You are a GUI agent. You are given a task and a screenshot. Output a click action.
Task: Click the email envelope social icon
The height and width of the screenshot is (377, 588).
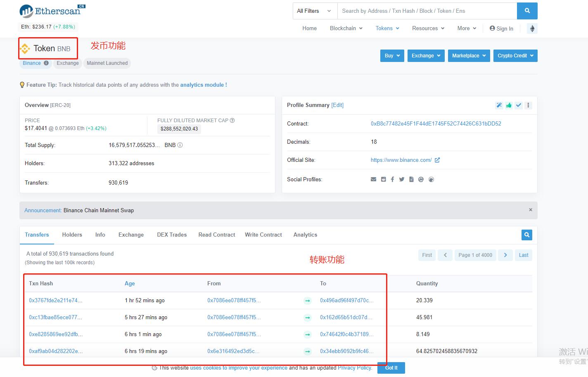coord(373,180)
